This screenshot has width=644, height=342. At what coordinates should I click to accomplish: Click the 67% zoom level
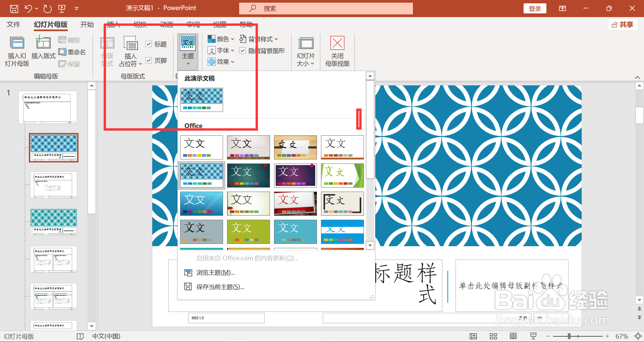[x=622, y=336]
